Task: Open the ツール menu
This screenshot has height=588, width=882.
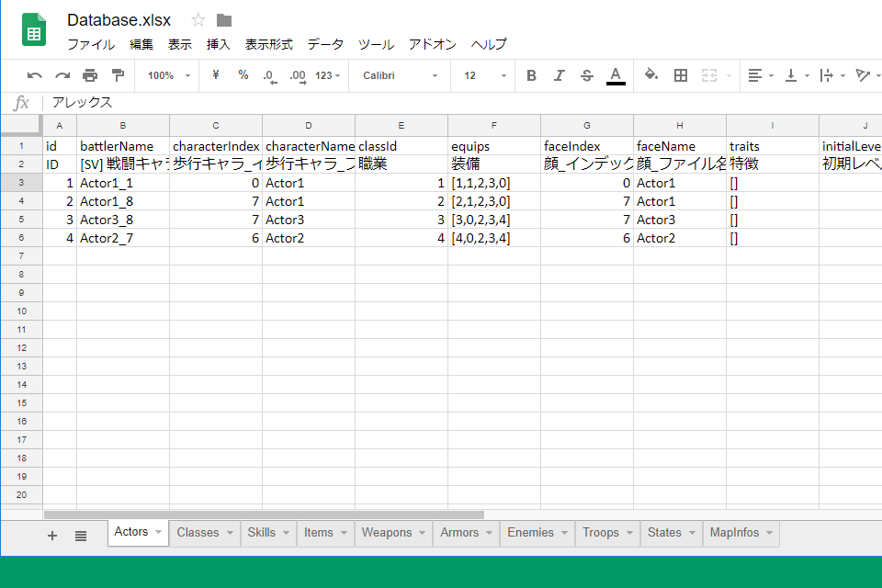Action: tap(376, 44)
